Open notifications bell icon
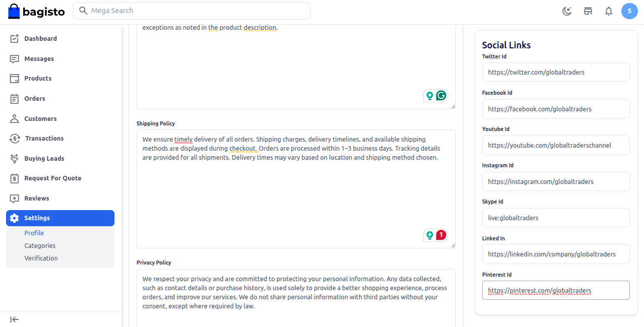The height and width of the screenshot is (327, 644). pos(609,11)
